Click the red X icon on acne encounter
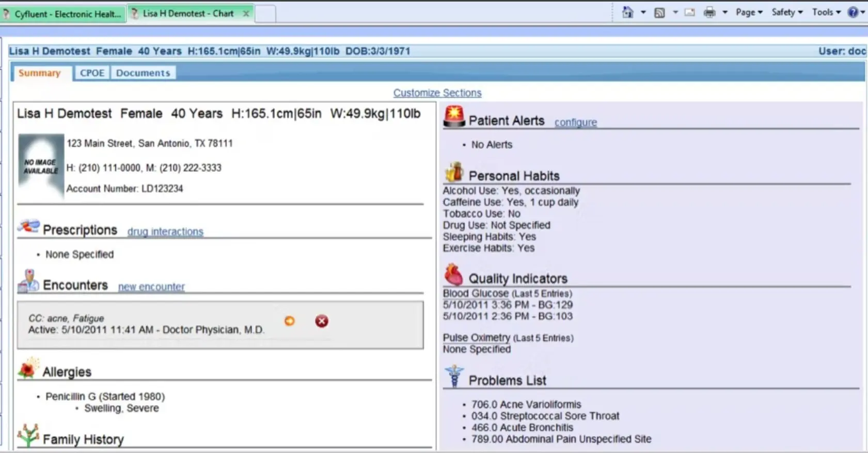This screenshot has height=453, width=868. (x=322, y=321)
